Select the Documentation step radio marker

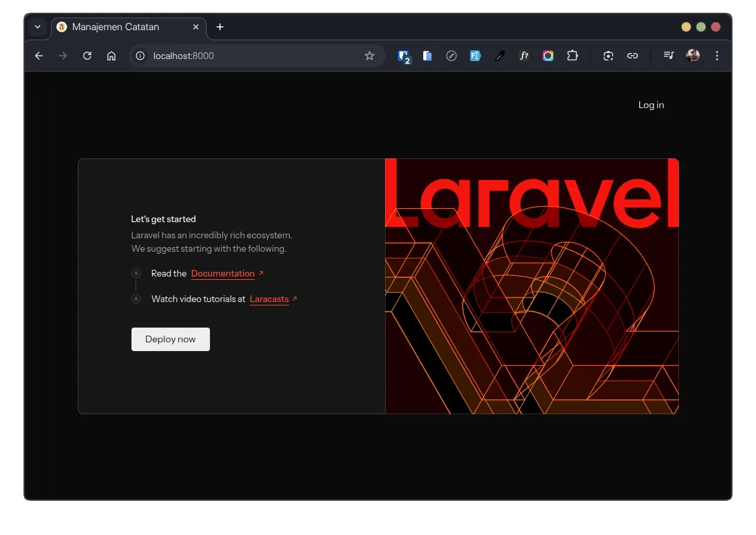[x=136, y=273]
